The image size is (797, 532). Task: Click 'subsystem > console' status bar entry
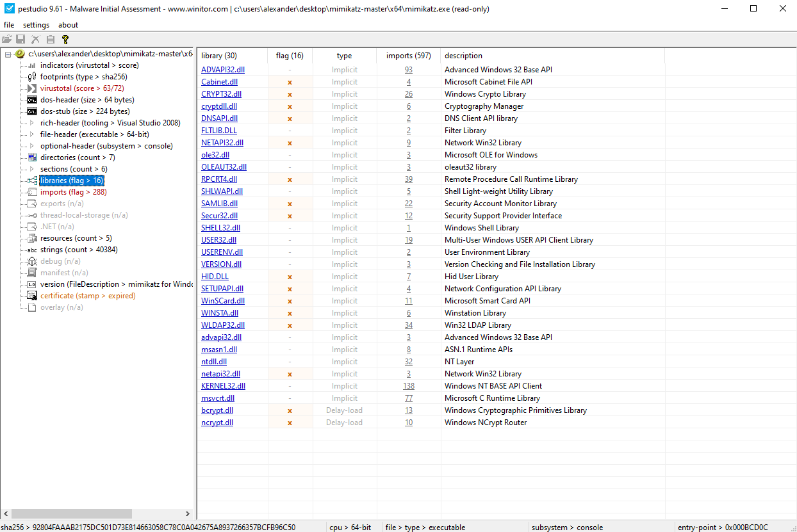click(x=567, y=528)
